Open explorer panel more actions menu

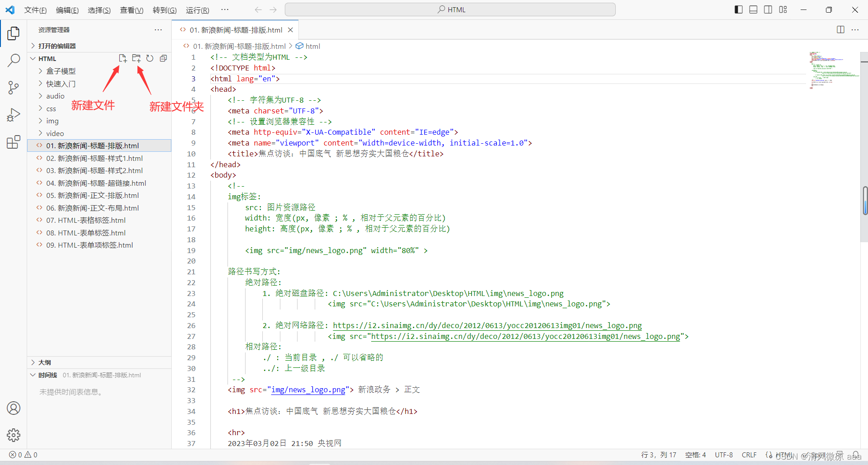coord(158,30)
